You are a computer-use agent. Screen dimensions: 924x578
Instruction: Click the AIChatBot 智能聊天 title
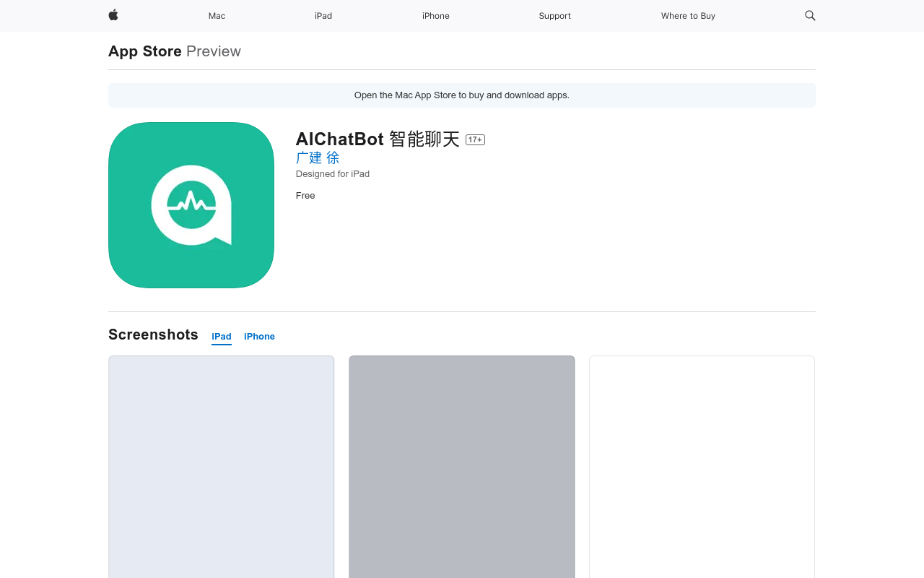point(378,139)
